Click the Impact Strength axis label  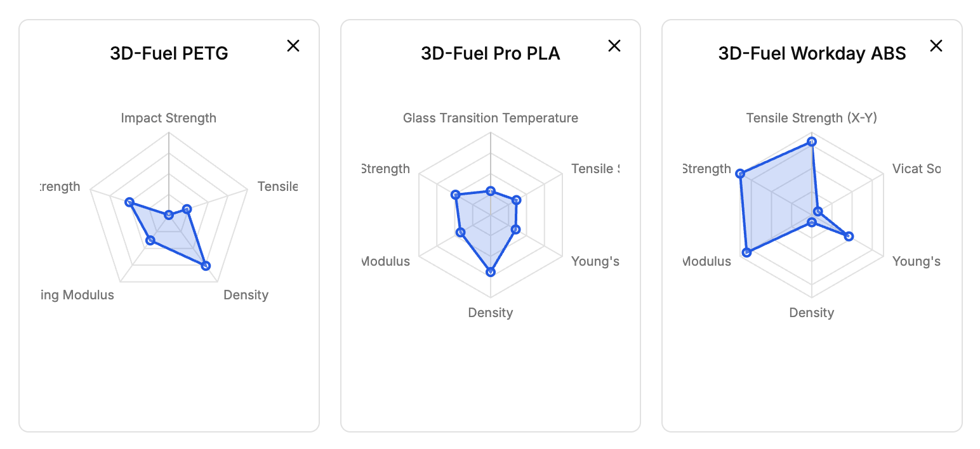click(x=169, y=118)
